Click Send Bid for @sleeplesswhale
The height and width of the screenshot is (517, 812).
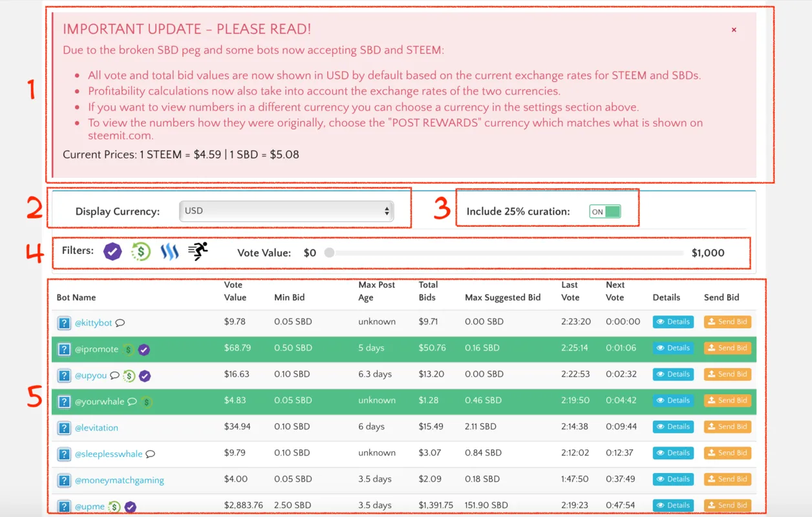click(727, 453)
